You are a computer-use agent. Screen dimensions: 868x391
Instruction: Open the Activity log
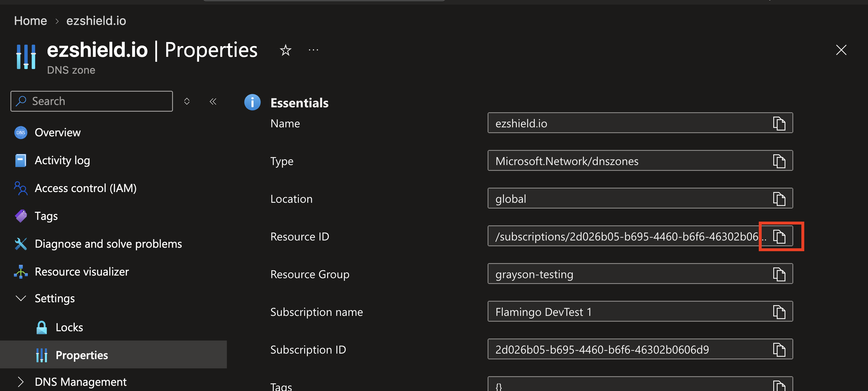[x=62, y=160]
